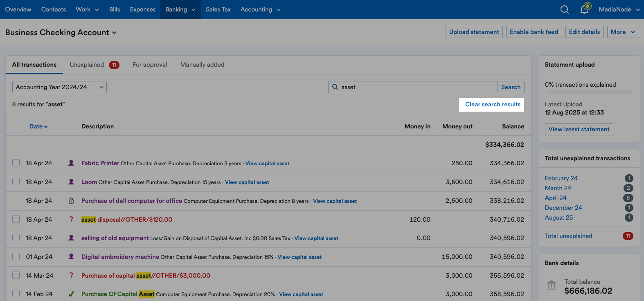Open August 25 unexplained transactions
Viewport: 644px width, 301px height.
pyautogui.click(x=559, y=218)
